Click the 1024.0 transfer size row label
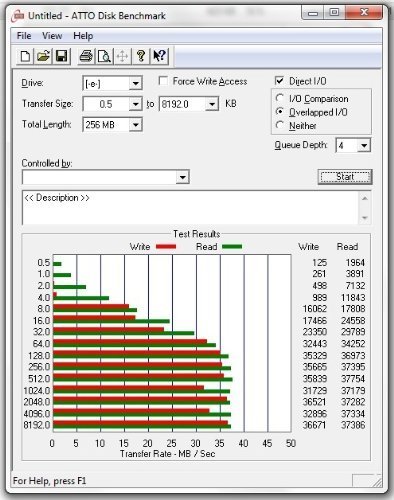Image resolution: width=394 pixels, height=500 pixels. pos(37,390)
